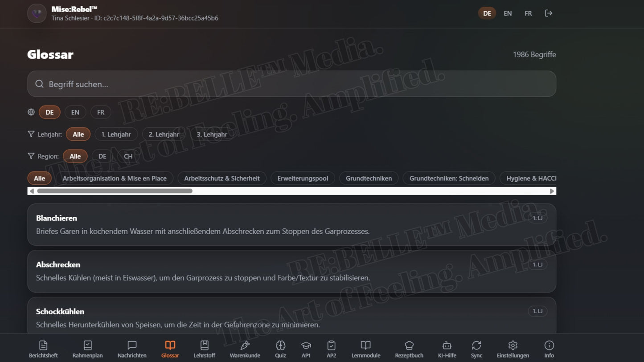
Task: Open the AP1 exam section
Action: (306, 349)
